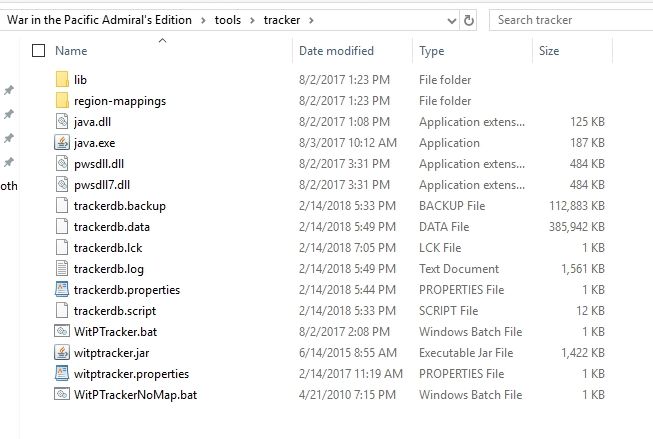This screenshot has width=653, height=439.
Task: Click the witptracker.jar Java icon
Action: click(62, 352)
